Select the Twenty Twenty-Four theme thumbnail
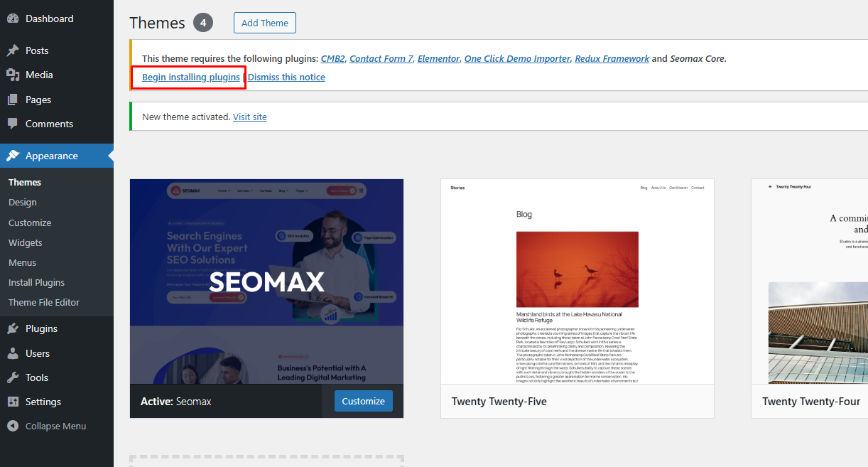Image resolution: width=868 pixels, height=467 pixels. point(810,281)
